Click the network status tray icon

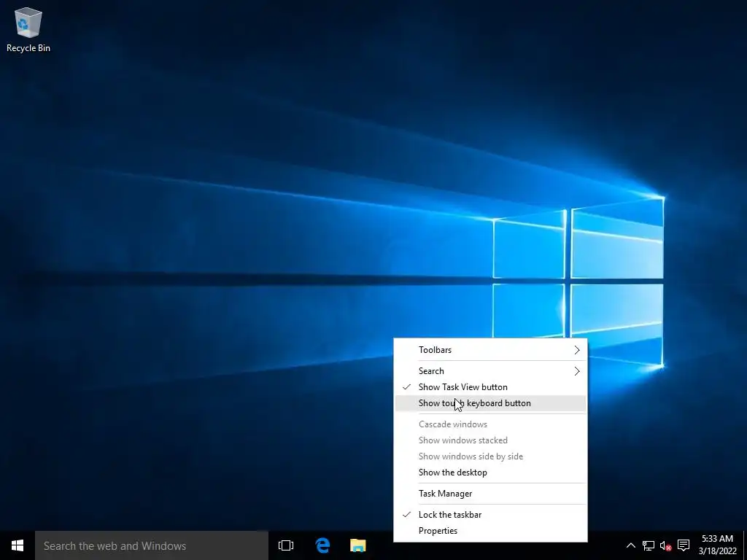[648, 545]
